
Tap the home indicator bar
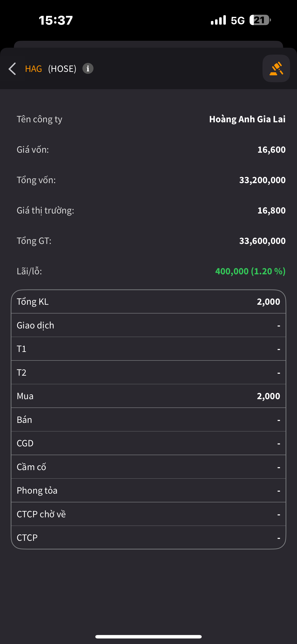coord(148,636)
